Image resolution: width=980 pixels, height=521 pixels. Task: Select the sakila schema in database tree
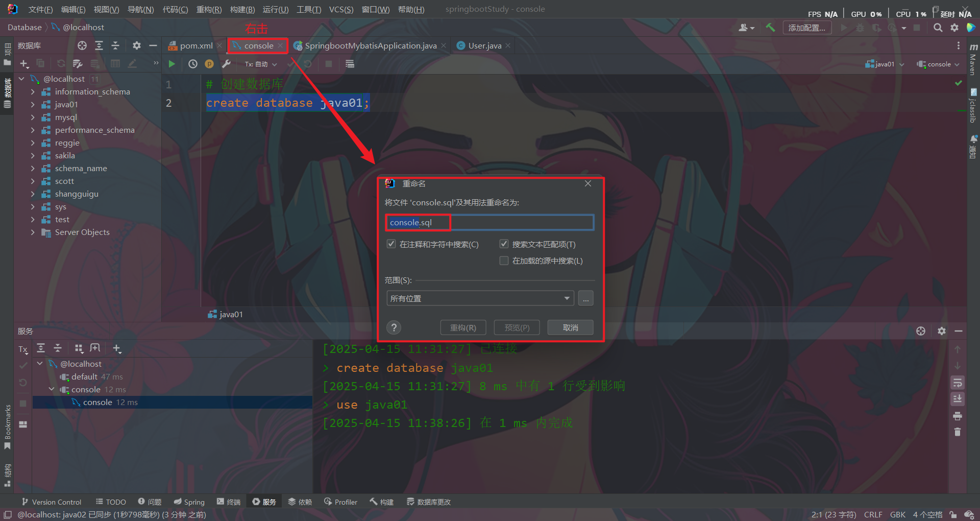[65, 155]
